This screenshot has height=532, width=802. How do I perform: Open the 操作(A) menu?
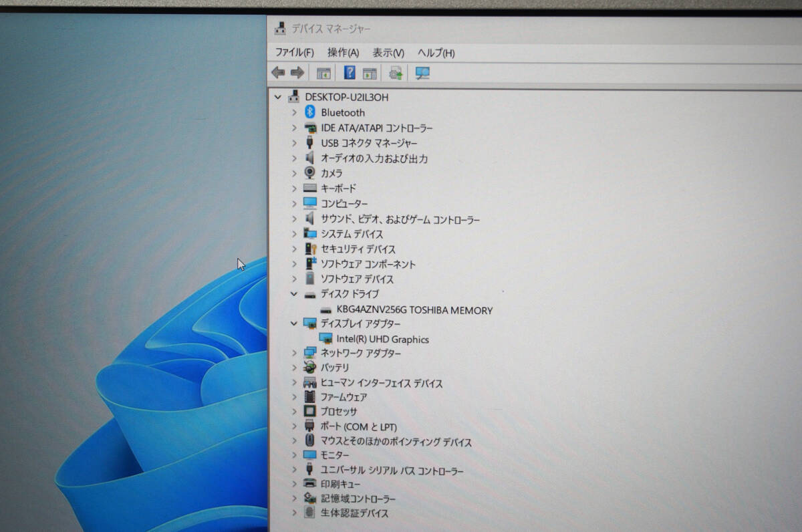click(x=343, y=53)
